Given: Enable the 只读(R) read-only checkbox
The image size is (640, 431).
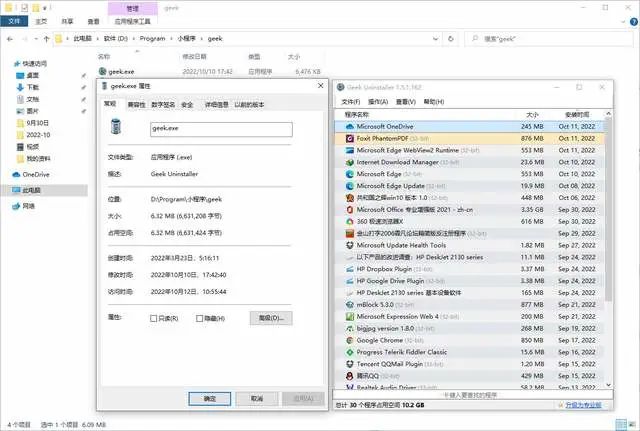Looking at the screenshot, I should [154, 318].
